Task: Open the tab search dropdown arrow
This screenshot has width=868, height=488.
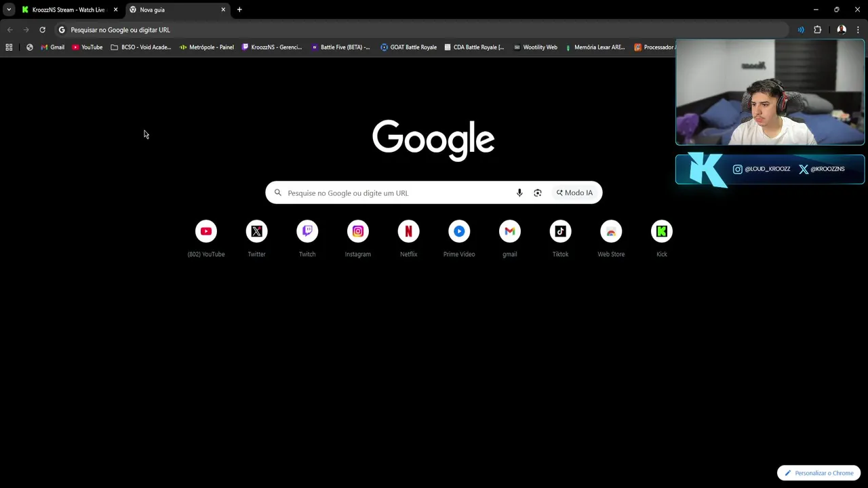Action: 9,9
